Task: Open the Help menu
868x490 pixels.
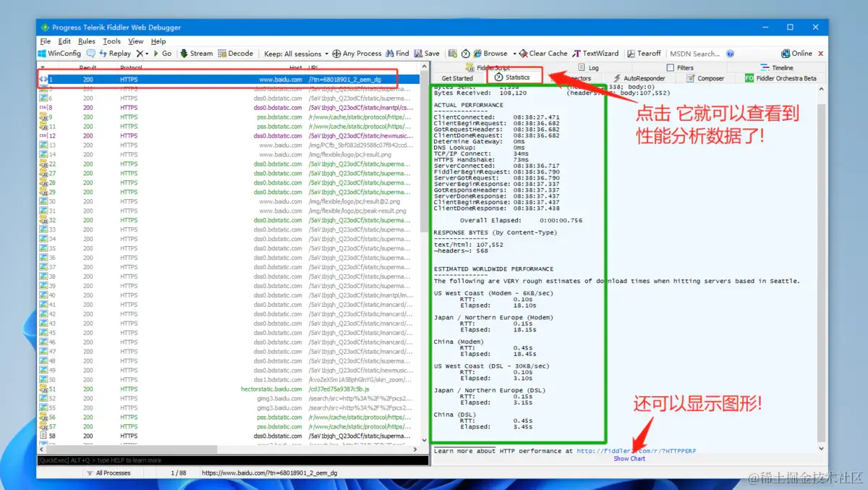Action: [x=158, y=41]
